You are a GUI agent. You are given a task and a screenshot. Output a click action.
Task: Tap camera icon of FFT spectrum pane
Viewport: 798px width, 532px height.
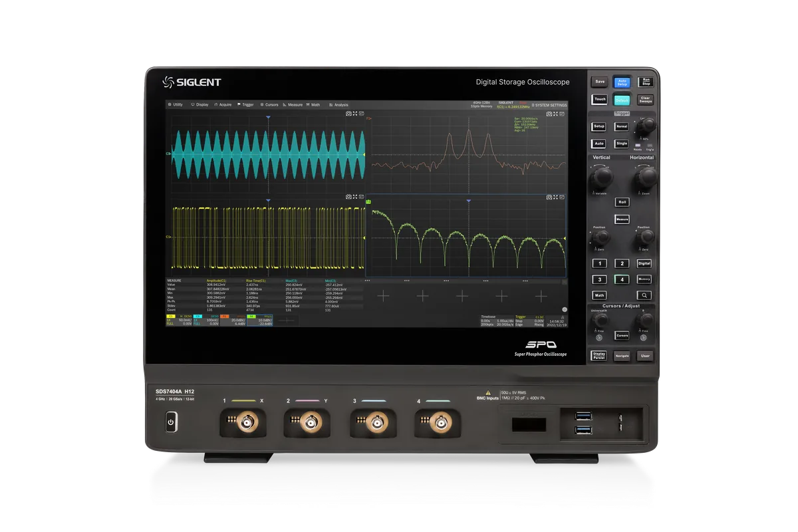coord(549,114)
